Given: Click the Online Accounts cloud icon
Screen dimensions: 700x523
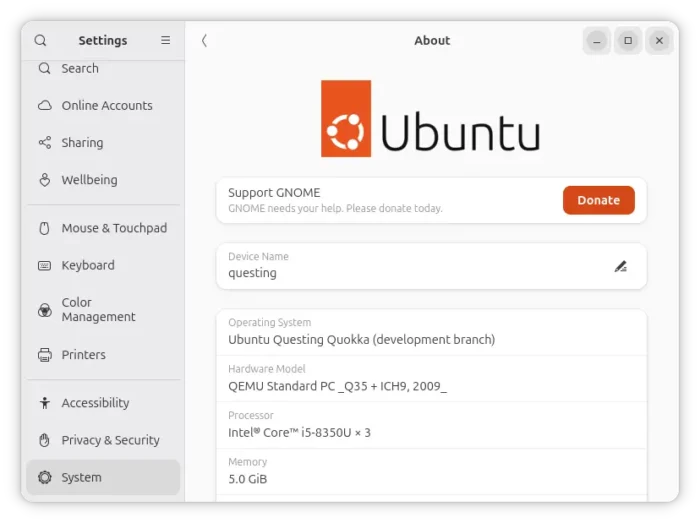Looking at the screenshot, I should (45, 106).
